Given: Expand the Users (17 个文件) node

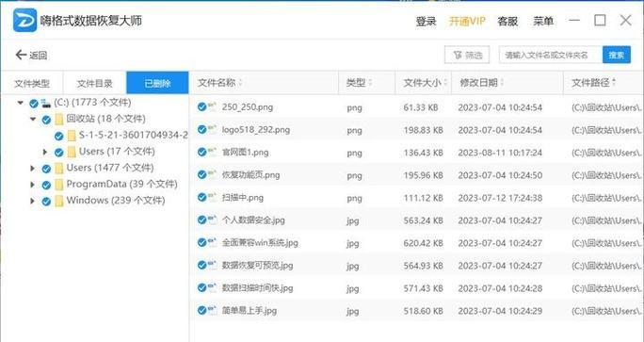Looking at the screenshot, I should coord(45,152).
